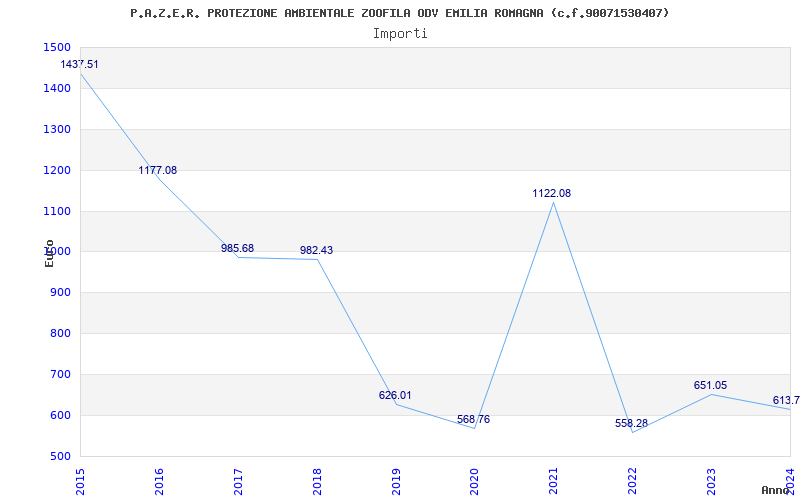The image size is (800, 500).
Task: Click the 985.68 value label
Action: (x=237, y=248)
